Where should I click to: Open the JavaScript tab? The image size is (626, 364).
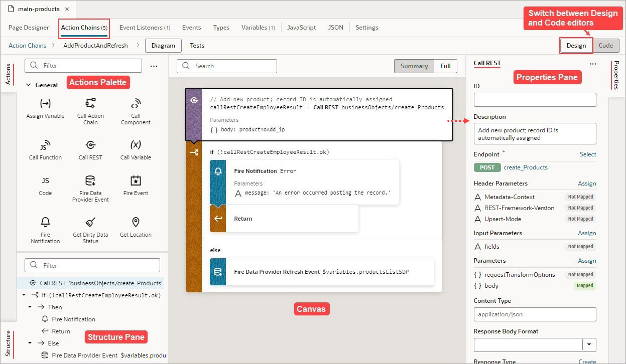301,28
